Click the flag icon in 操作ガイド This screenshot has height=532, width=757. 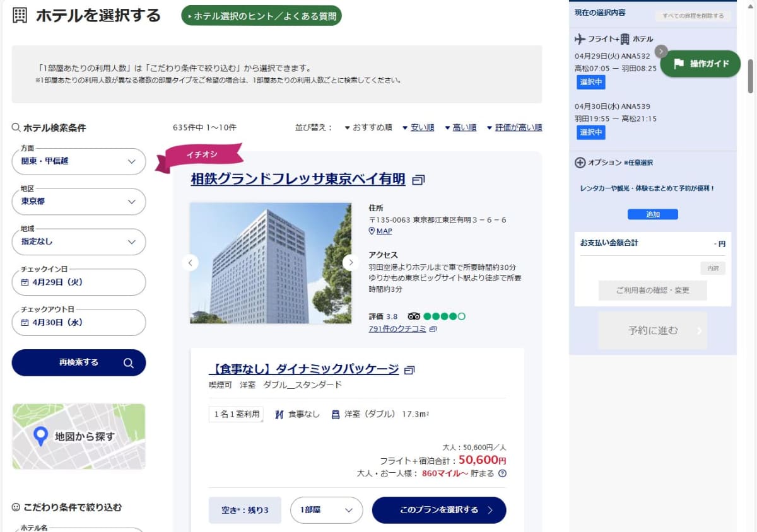point(679,64)
